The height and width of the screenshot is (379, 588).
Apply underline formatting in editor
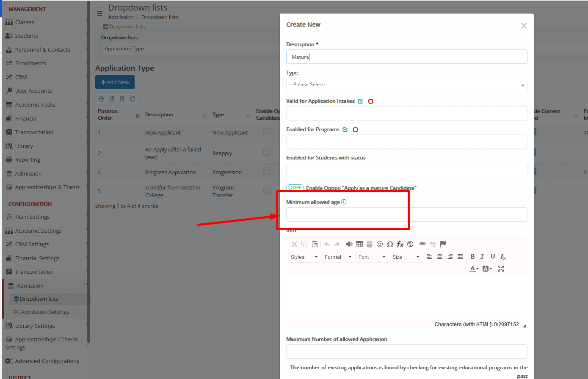coord(493,257)
